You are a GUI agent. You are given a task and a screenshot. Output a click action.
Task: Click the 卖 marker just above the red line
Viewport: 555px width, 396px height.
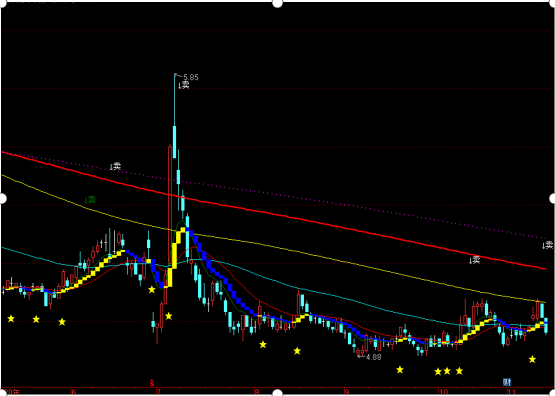[474, 260]
